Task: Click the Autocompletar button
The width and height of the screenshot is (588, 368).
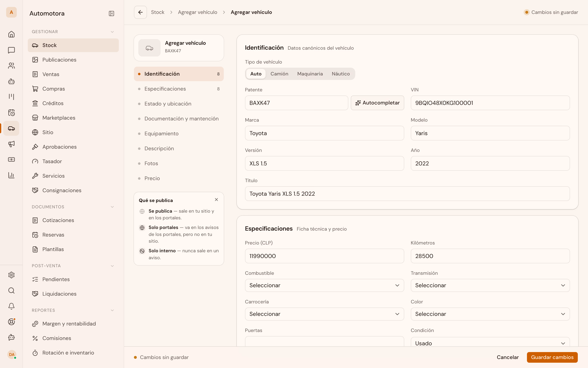Action: tap(377, 103)
